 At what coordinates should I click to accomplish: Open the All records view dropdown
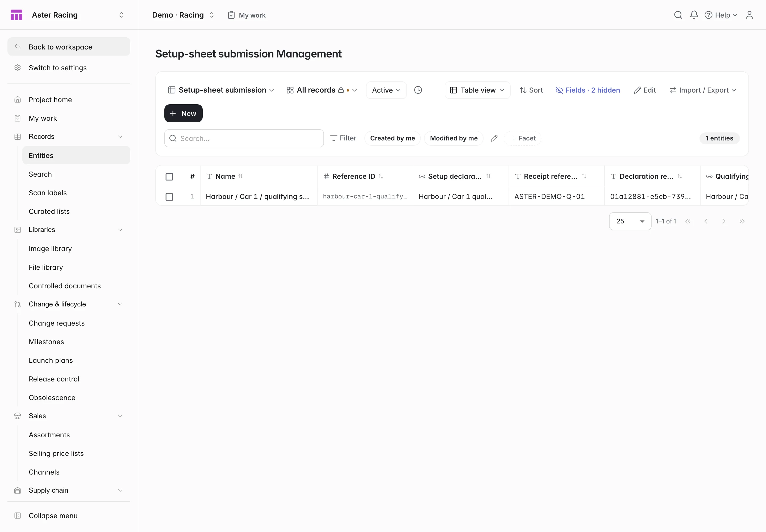[x=322, y=90]
